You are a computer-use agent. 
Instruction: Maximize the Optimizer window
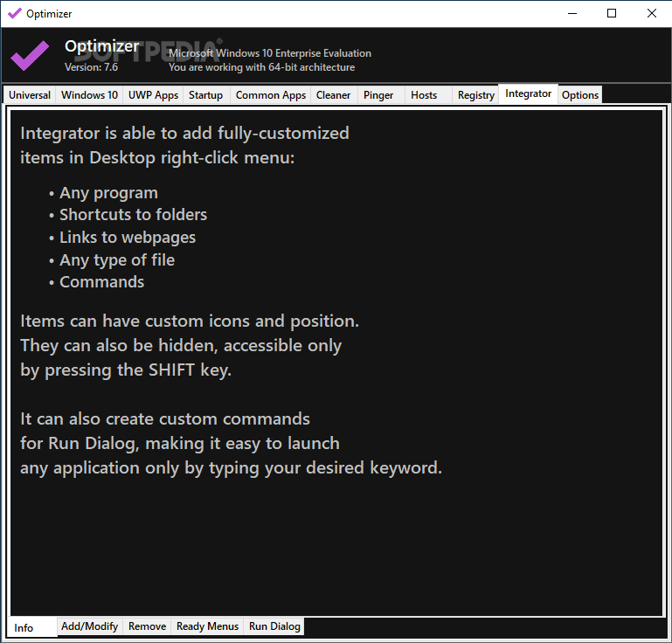[x=612, y=13]
